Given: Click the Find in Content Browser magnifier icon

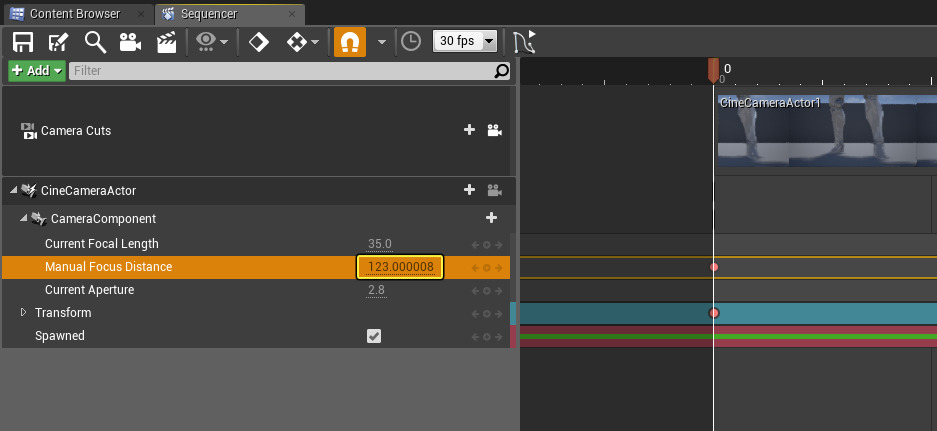Looking at the screenshot, I should [95, 42].
